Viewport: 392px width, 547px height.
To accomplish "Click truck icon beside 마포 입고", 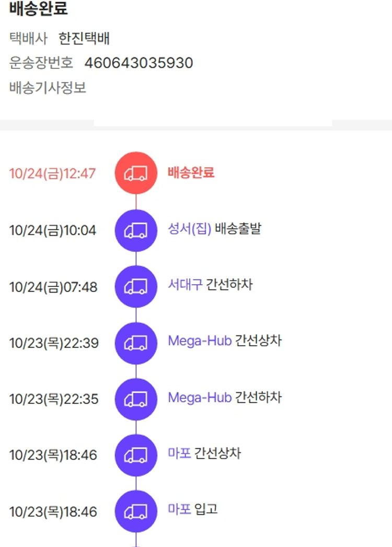I will (x=136, y=511).
